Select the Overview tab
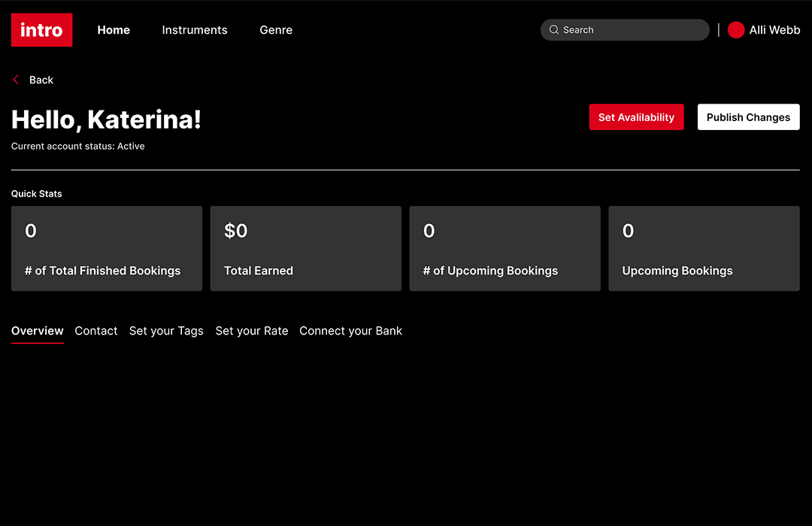The image size is (812, 526). (x=38, y=331)
